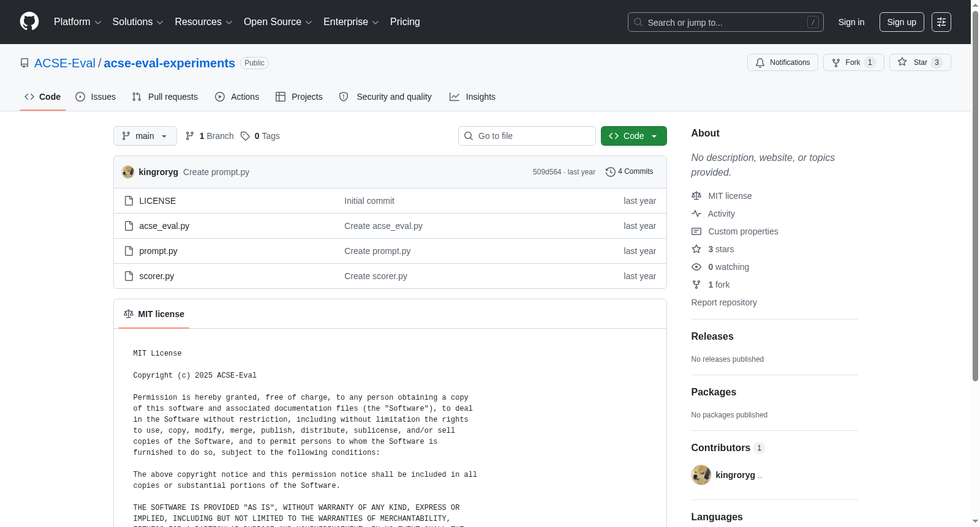980x527 pixels.
Task: Open the Releases section heading link
Action: (712, 336)
